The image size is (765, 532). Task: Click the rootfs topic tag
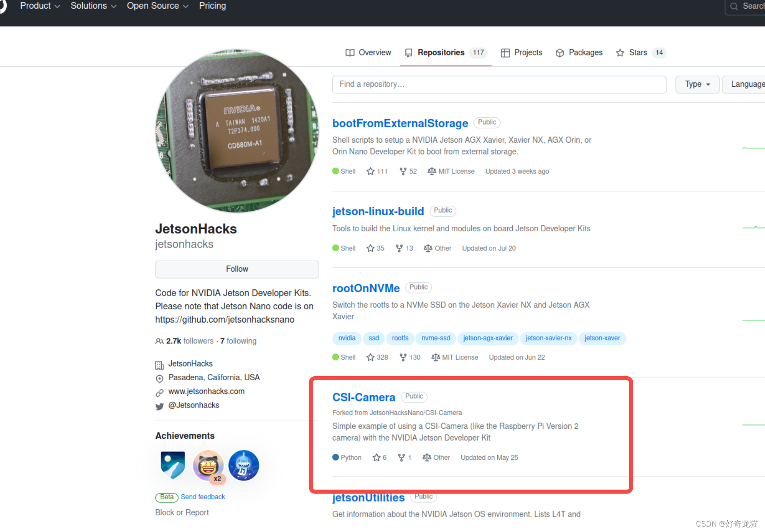click(400, 338)
